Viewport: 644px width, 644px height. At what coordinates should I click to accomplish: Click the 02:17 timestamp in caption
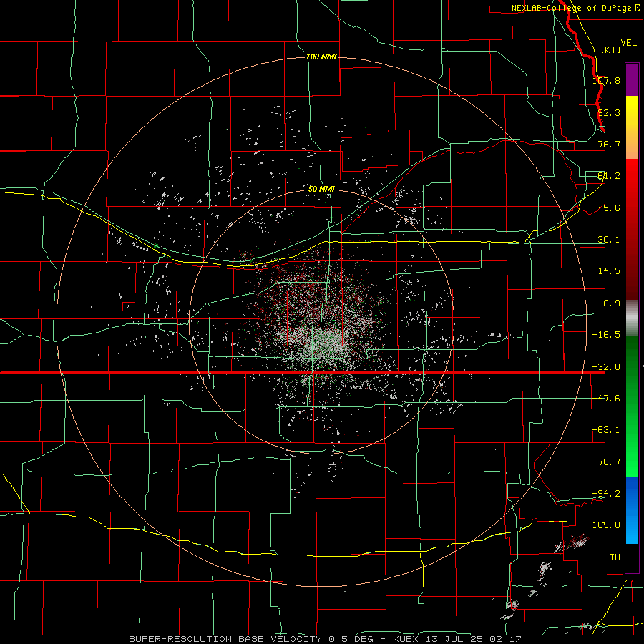point(507,639)
